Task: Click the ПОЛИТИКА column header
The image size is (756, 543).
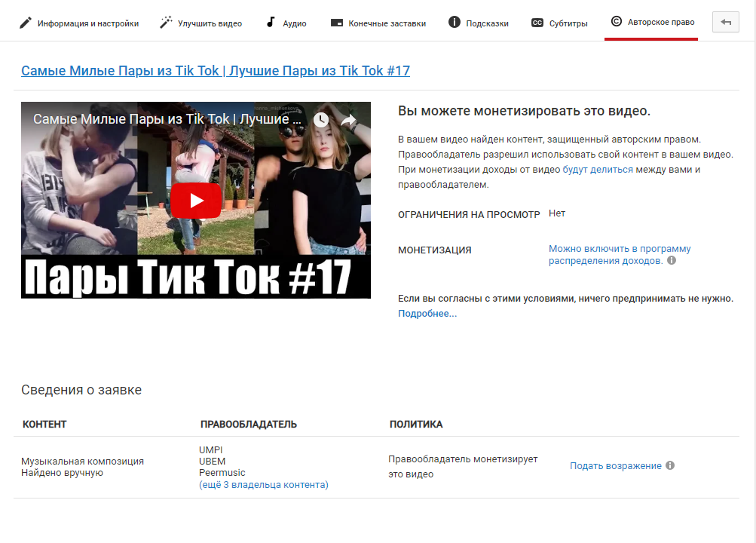Action: 416,425
